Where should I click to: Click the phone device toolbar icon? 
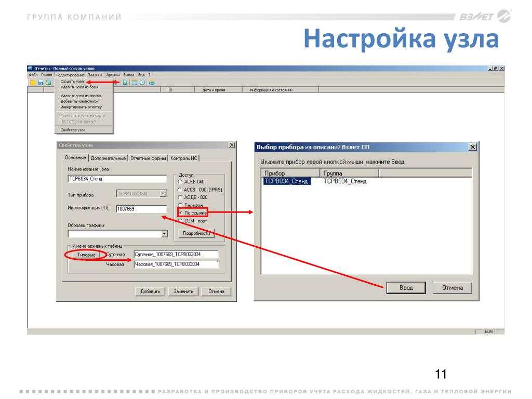pos(125,83)
